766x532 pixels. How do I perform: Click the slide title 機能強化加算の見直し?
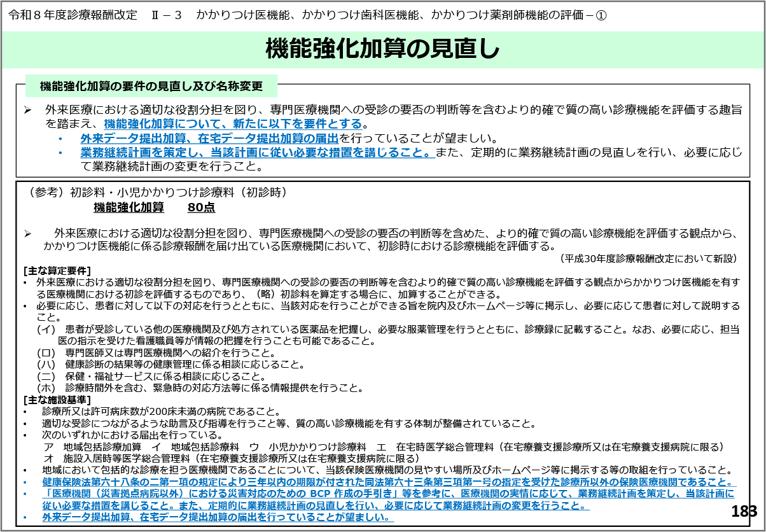click(382, 49)
